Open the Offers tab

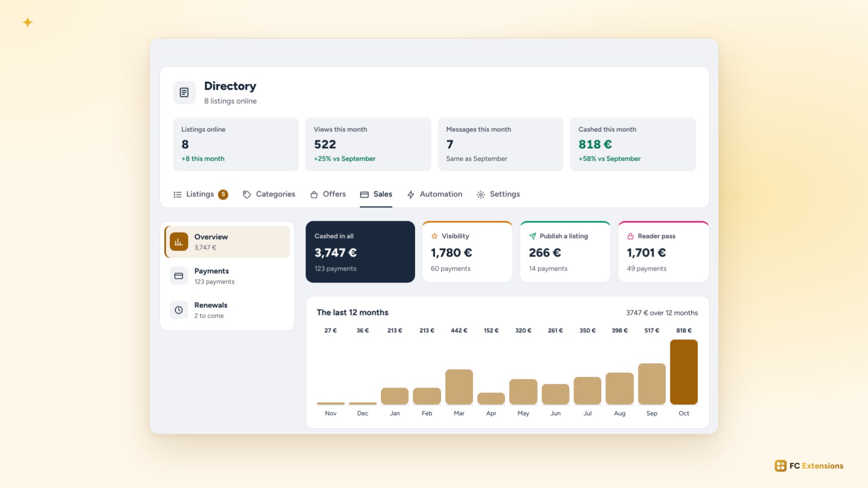tap(328, 194)
